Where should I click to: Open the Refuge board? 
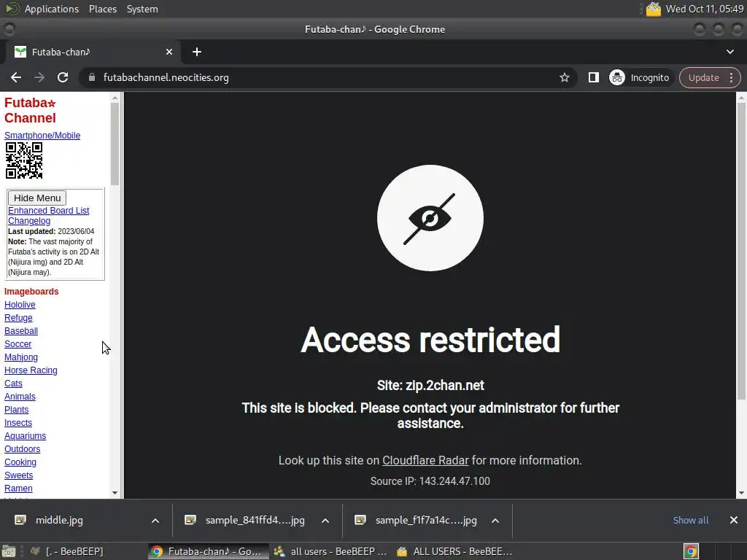pyautogui.click(x=18, y=318)
